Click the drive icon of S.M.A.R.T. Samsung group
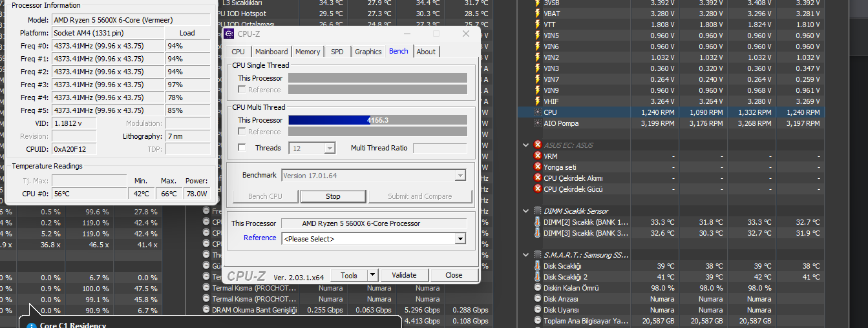 (537, 255)
